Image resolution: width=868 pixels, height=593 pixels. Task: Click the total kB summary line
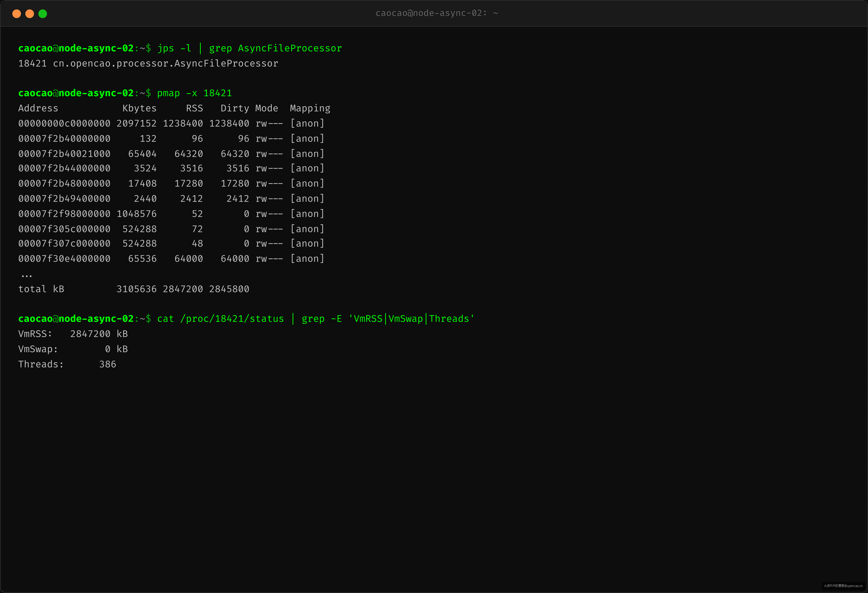134,289
